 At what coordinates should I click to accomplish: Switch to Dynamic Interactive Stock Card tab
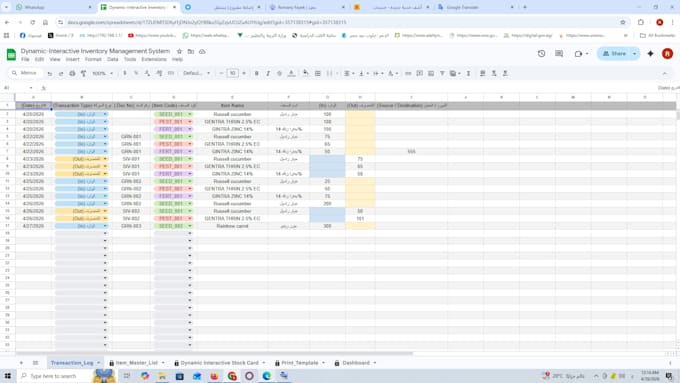pyautogui.click(x=219, y=363)
